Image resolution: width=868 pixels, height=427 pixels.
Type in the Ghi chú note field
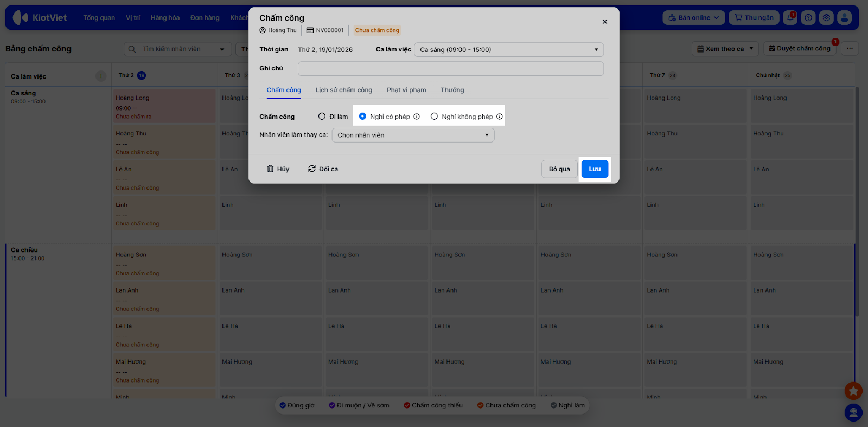coord(450,68)
